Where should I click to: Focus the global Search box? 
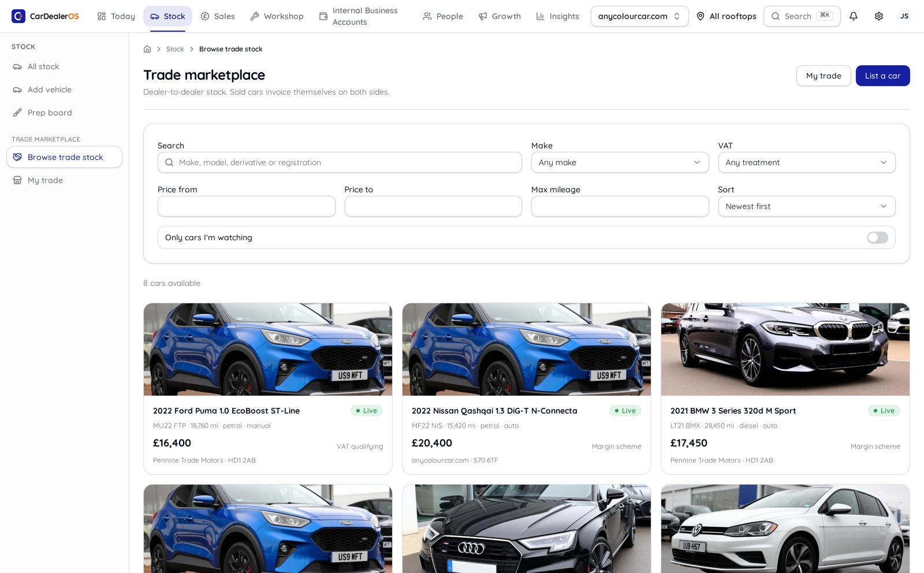coord(802,16)
